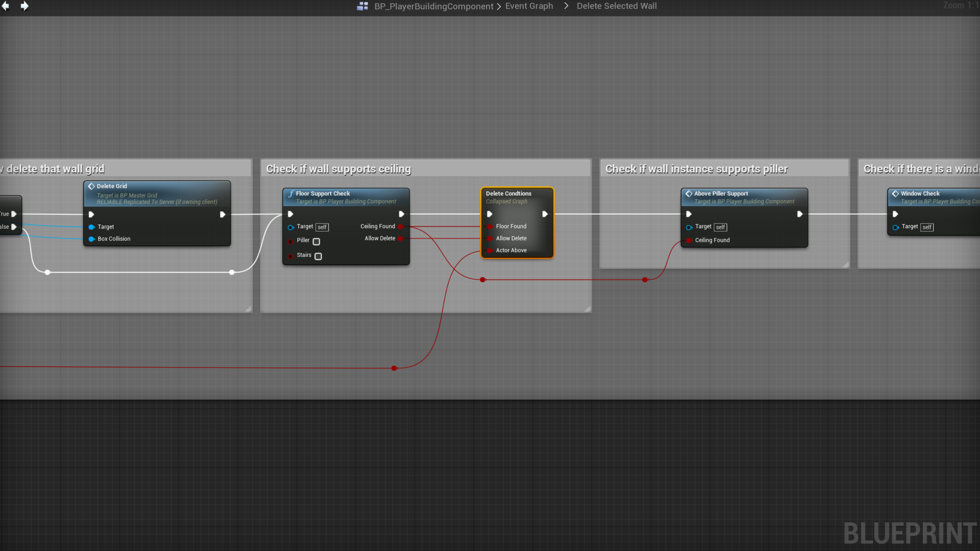Click chevron after Event Graph breadcrumb

(x=566, y=6)
